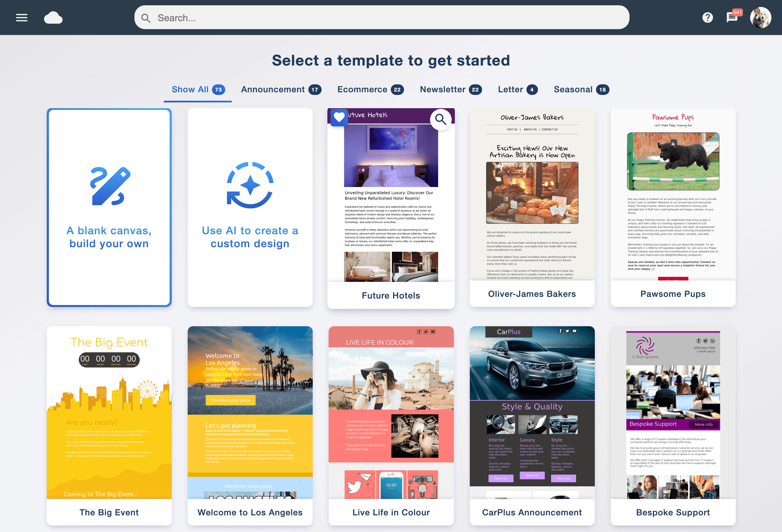Switch to the Newsletter tab

(x=451, y=89)
